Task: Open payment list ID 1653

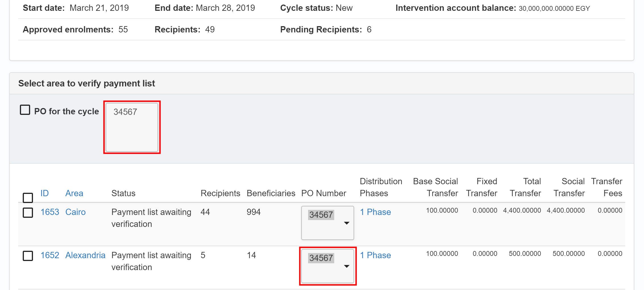Action: (50, 212)
